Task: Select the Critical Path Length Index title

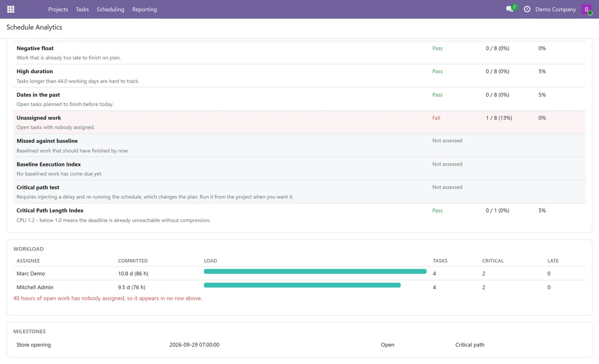Action: pyautogui.click(x=50, y=210)
